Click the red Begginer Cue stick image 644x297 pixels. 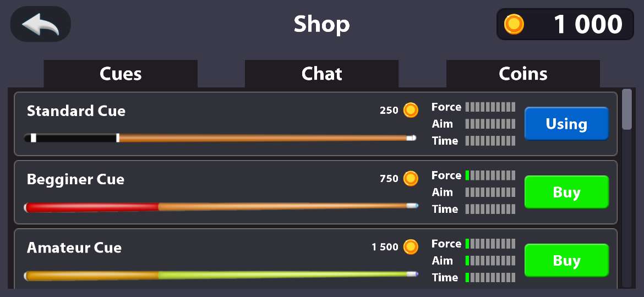220,207
